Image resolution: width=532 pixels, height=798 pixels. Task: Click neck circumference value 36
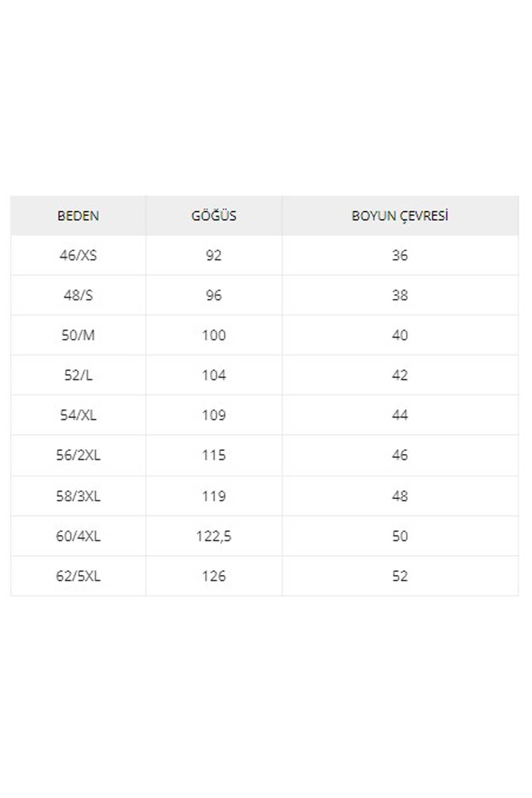click(400, 255)
